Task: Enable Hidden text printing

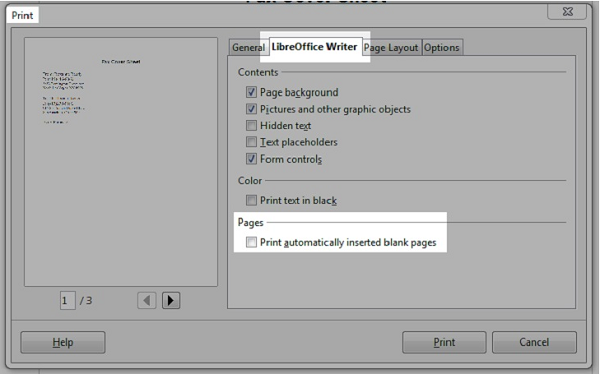Action: [x=251, y=125]
